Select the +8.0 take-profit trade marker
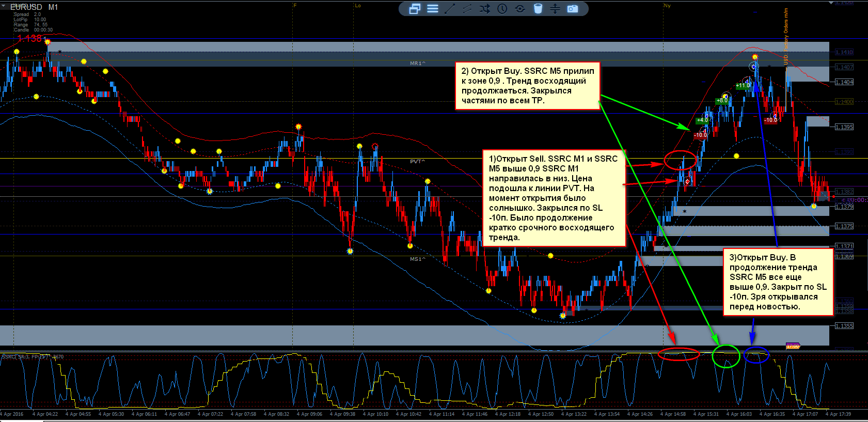 [x=722, y=101]
